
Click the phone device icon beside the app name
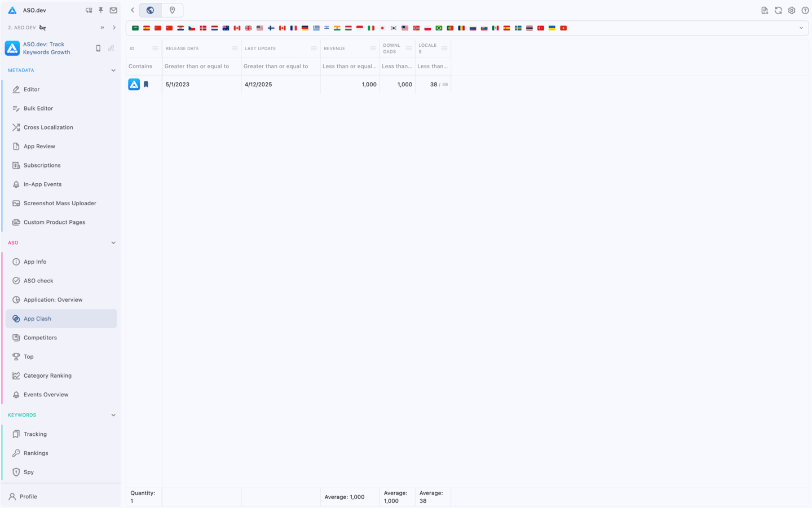tap(98, 48)
